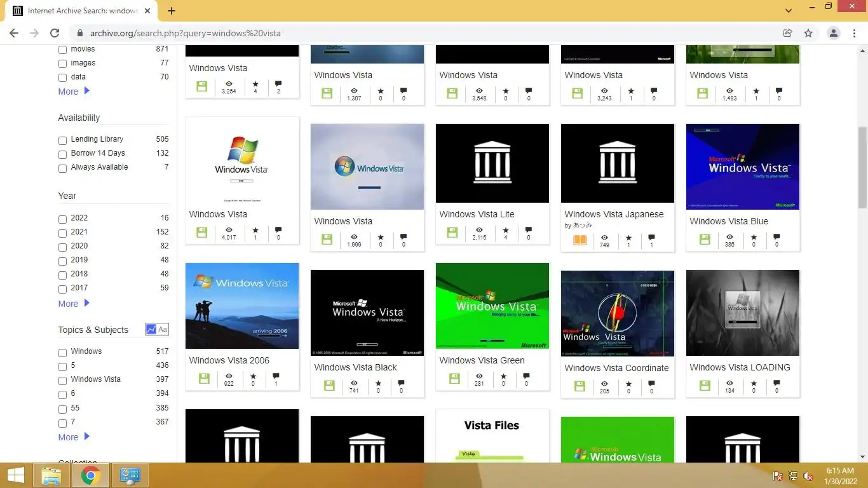This screenshot has height=488, width=868.
Task: Click the views eye icon on Windows Vista Blue
Action: click(729, 237)
